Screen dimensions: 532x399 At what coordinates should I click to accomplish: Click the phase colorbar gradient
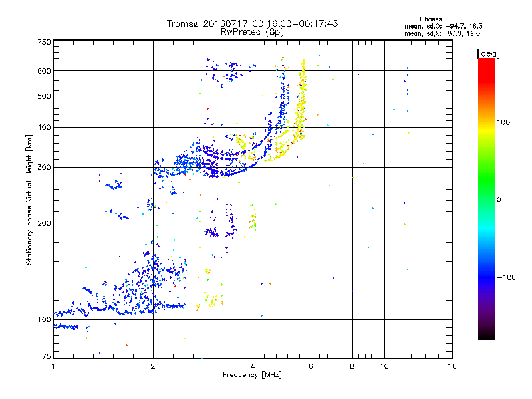pyautogui.click(x=487, y=198)
